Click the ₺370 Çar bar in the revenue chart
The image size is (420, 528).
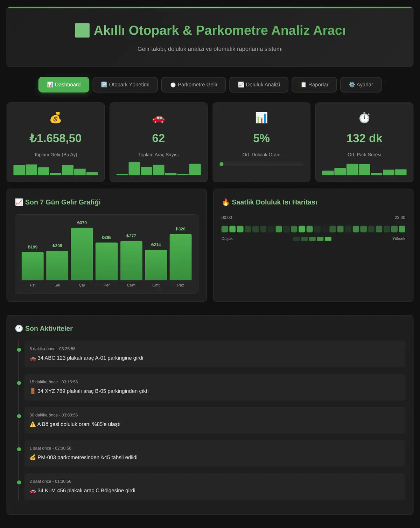pos(82,254)
